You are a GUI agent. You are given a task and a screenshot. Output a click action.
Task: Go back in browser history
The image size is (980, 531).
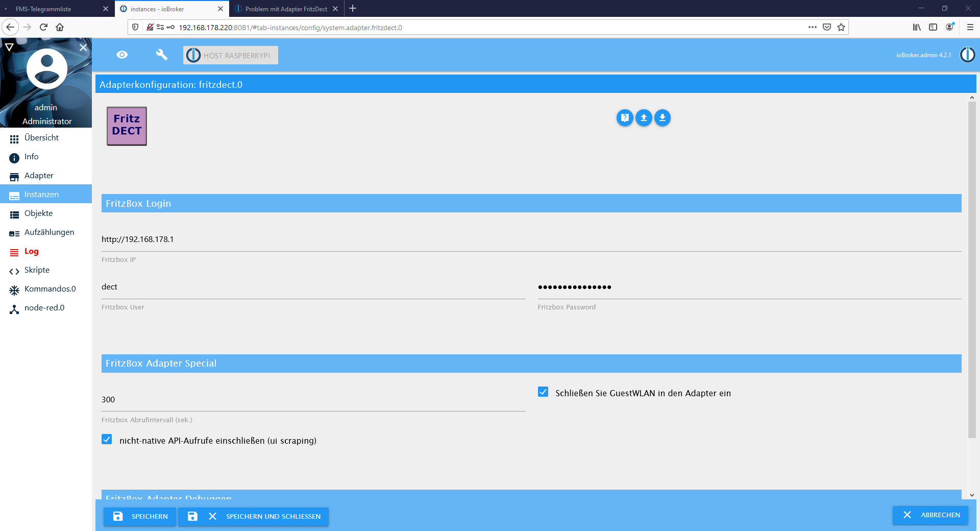coord(10,27)
